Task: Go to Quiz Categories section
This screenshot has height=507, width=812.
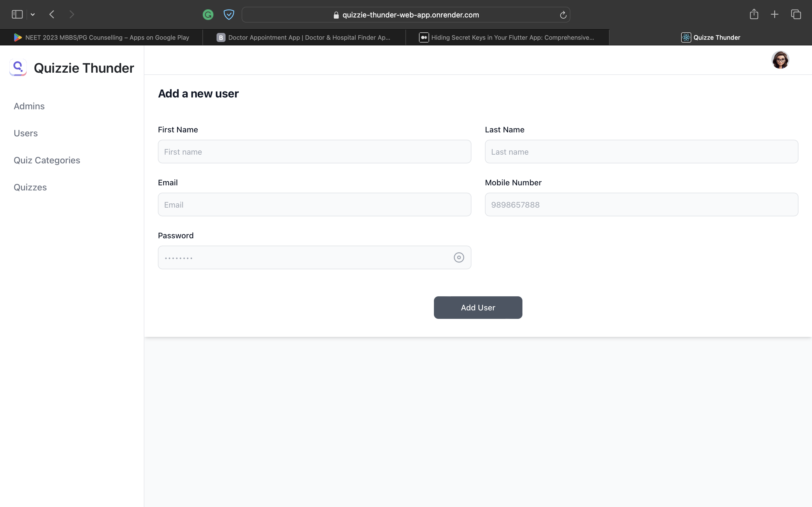Action: (x=47, y=160)
